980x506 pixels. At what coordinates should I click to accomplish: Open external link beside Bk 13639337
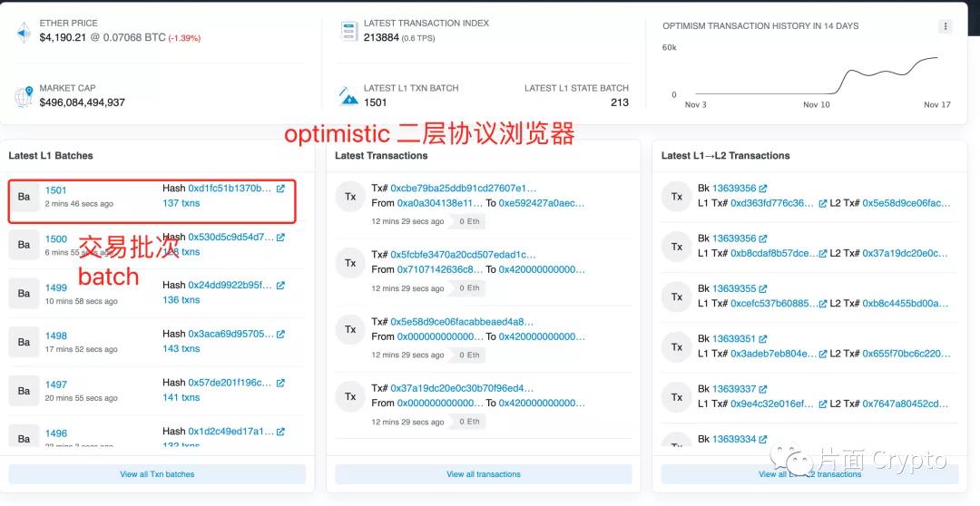763,389
